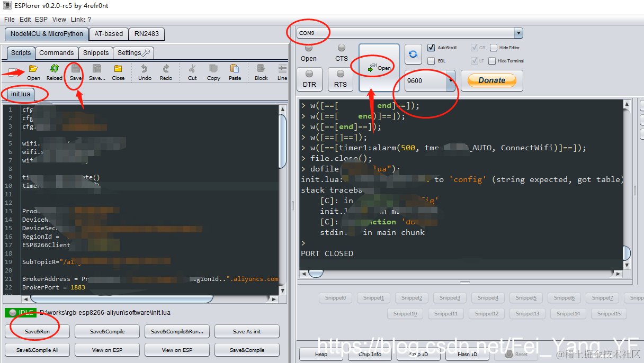Click the Reset button below the terminal

point(516,355)
